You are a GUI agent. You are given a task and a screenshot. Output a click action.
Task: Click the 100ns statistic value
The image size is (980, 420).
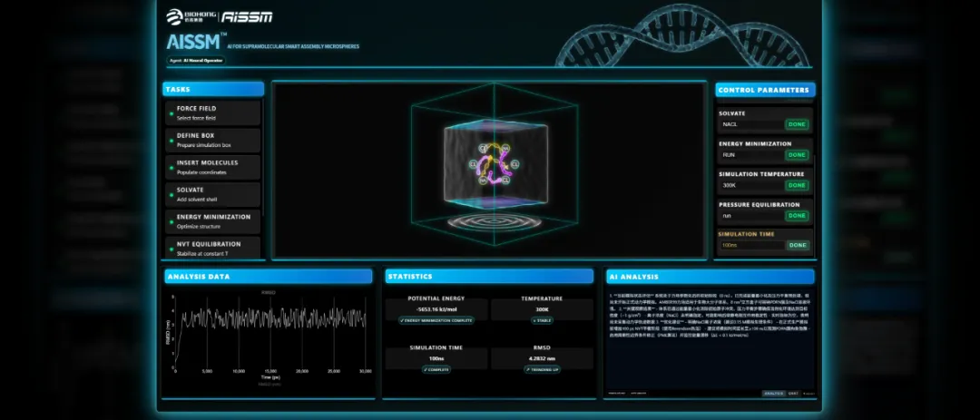click(436, 358)
